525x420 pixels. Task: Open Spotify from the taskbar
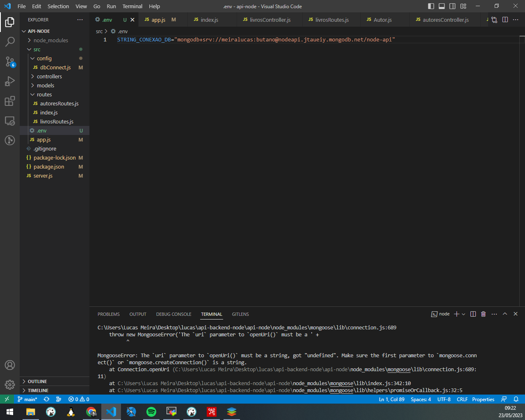click(151, 412)
